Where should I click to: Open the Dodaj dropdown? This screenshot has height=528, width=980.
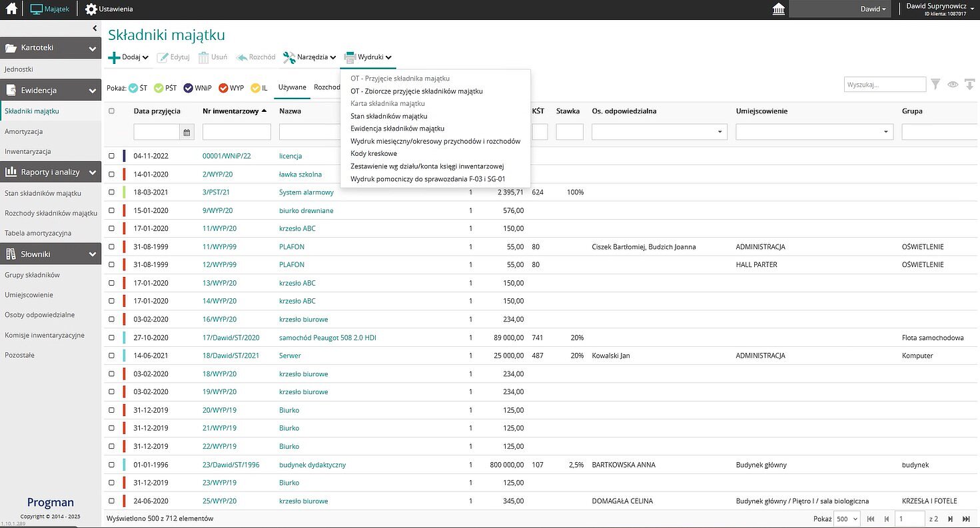129,57
